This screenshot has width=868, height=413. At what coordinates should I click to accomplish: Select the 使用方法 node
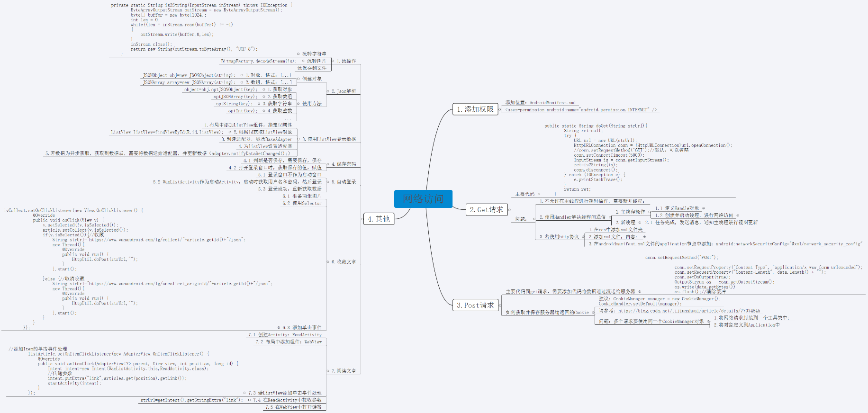coord(312,103)
